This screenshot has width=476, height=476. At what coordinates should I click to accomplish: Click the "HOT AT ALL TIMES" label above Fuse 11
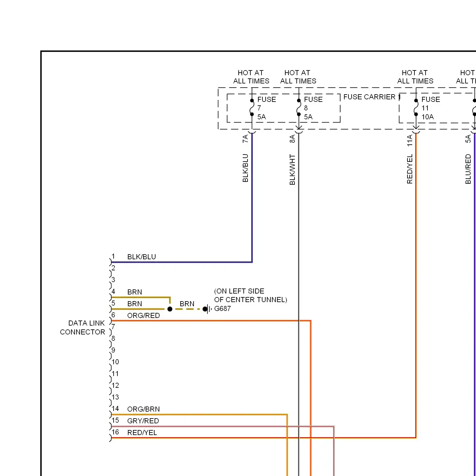(415, 77)
